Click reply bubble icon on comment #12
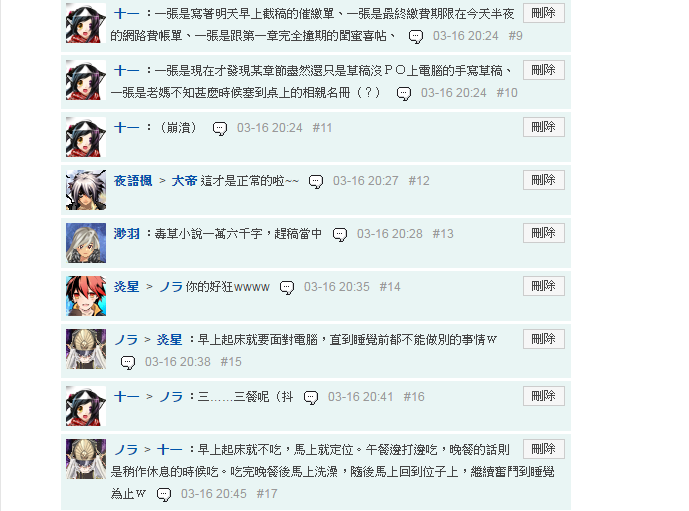The image size is (689, 511). pos(315,181)
